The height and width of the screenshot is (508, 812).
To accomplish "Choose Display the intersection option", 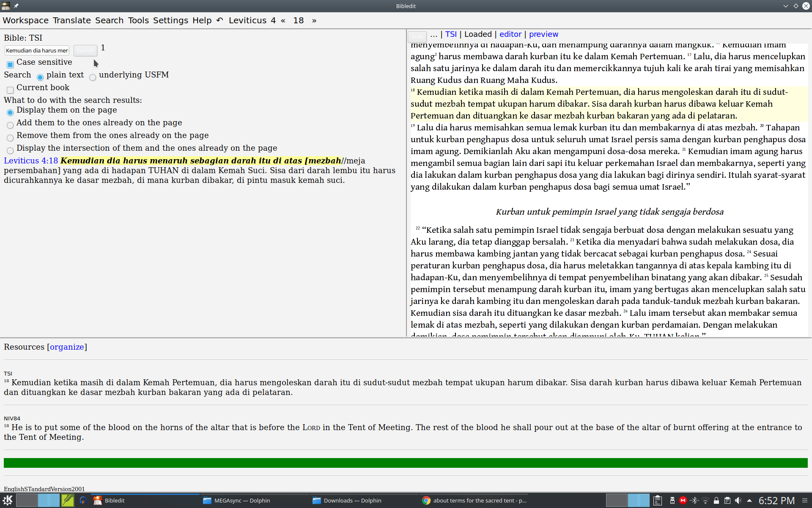I will click(10, 150).
